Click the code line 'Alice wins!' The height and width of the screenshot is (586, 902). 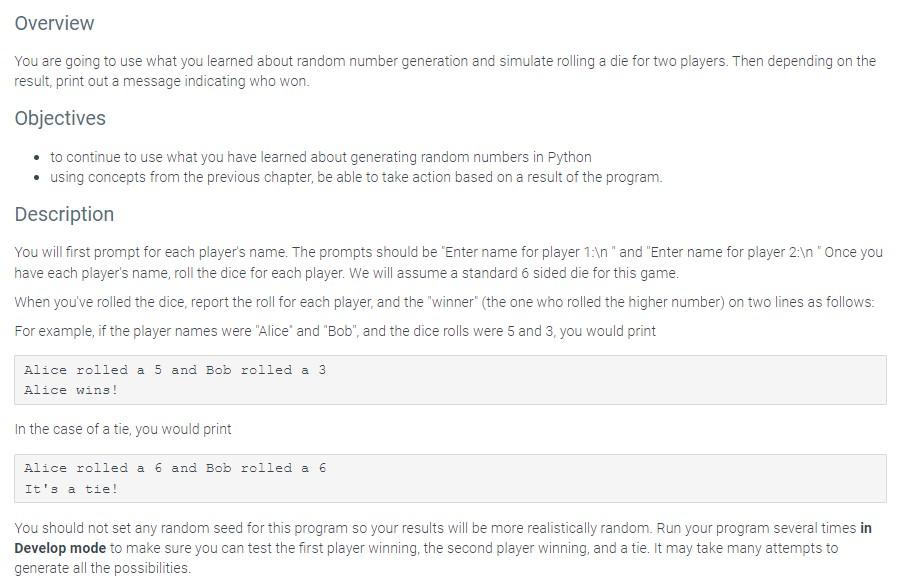point(71,390)
